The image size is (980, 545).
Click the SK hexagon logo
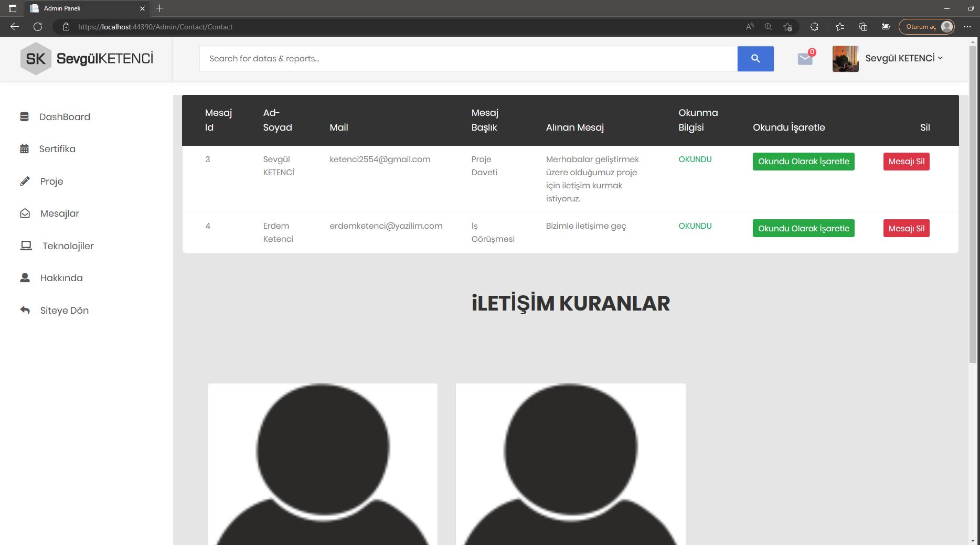(36, 59)
